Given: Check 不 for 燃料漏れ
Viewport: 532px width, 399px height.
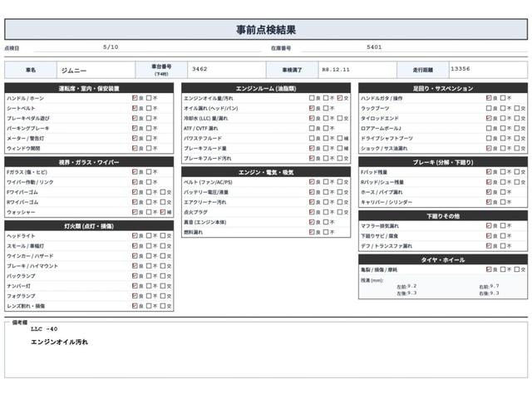Looking at the screenshot, I should [326, 232].
